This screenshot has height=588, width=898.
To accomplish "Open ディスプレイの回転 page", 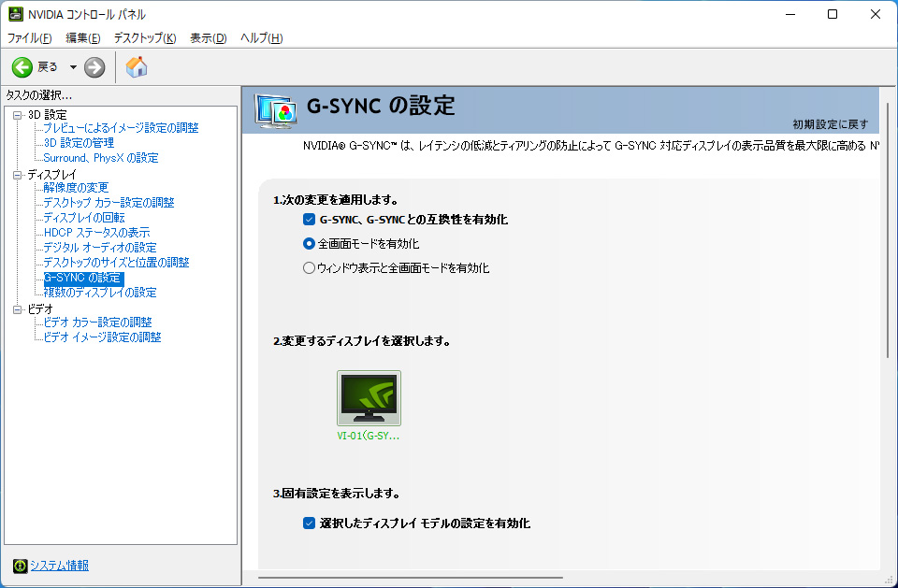I will [84, 217].
